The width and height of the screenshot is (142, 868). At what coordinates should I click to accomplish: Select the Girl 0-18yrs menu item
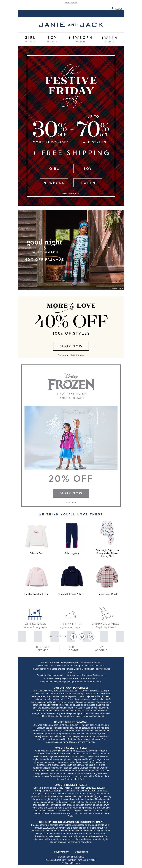[x=30, y=39]
